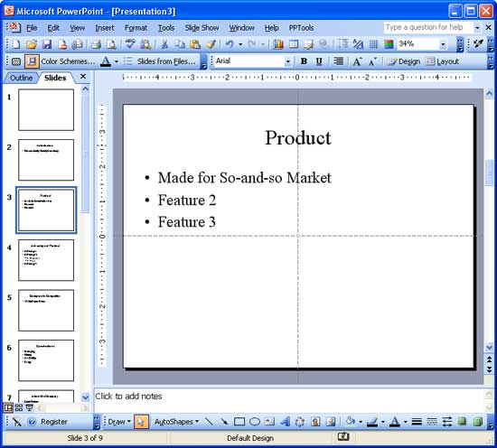Choose the Rectangle shape tool

coord(239,422)
